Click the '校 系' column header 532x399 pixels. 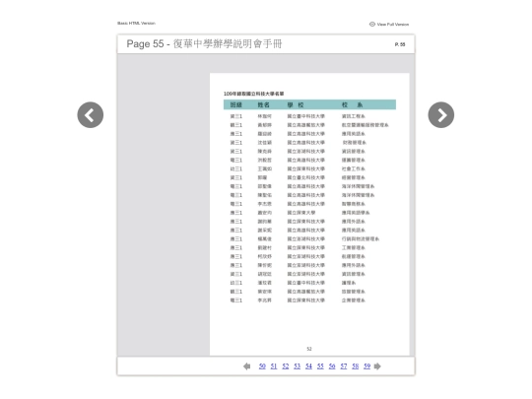352,104
